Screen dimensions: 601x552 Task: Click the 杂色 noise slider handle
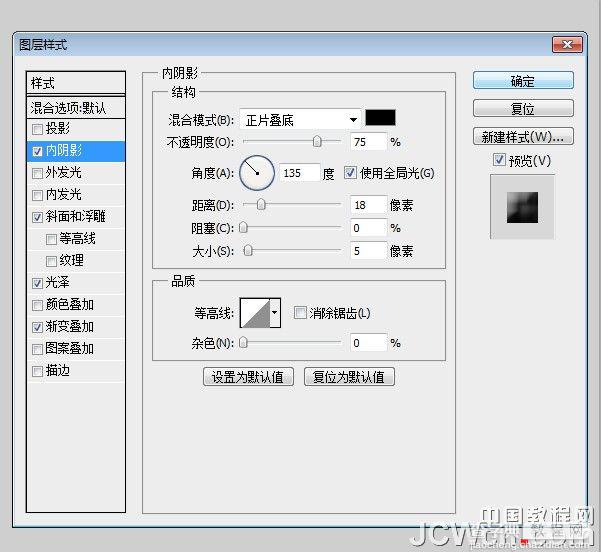coord(243,342)
